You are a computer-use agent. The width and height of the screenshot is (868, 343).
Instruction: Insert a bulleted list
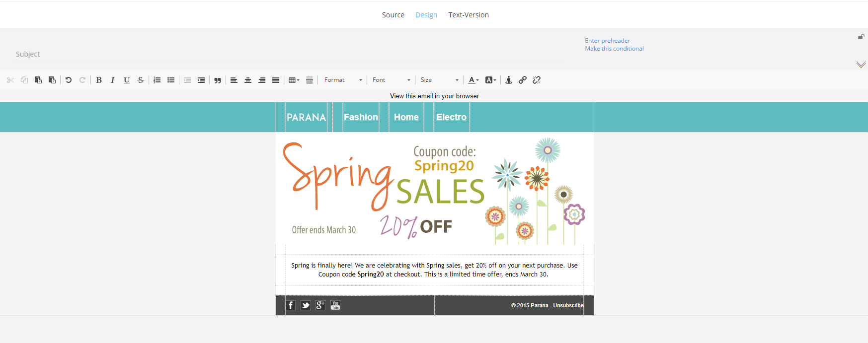pyautogui.click(x=171, y=80)
